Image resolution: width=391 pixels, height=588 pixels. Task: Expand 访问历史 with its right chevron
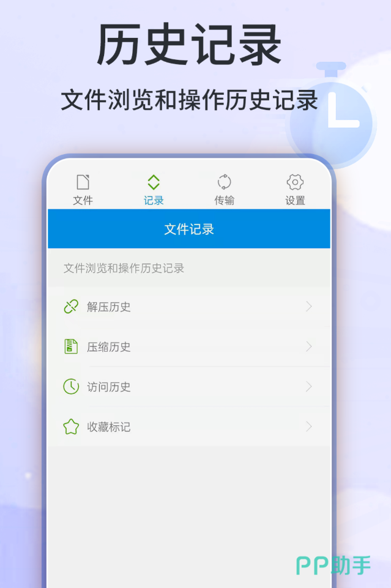pyautogui.click(x=309, y=387)
